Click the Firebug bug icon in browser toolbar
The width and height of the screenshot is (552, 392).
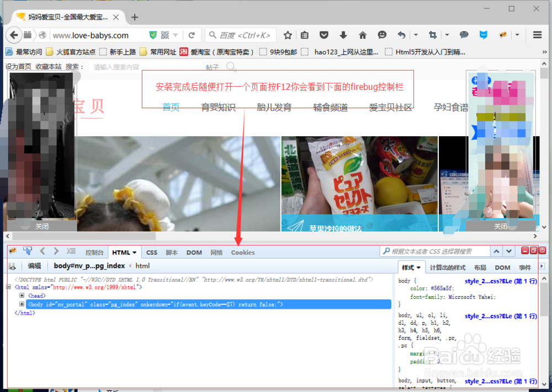click(x=503, y=35)
